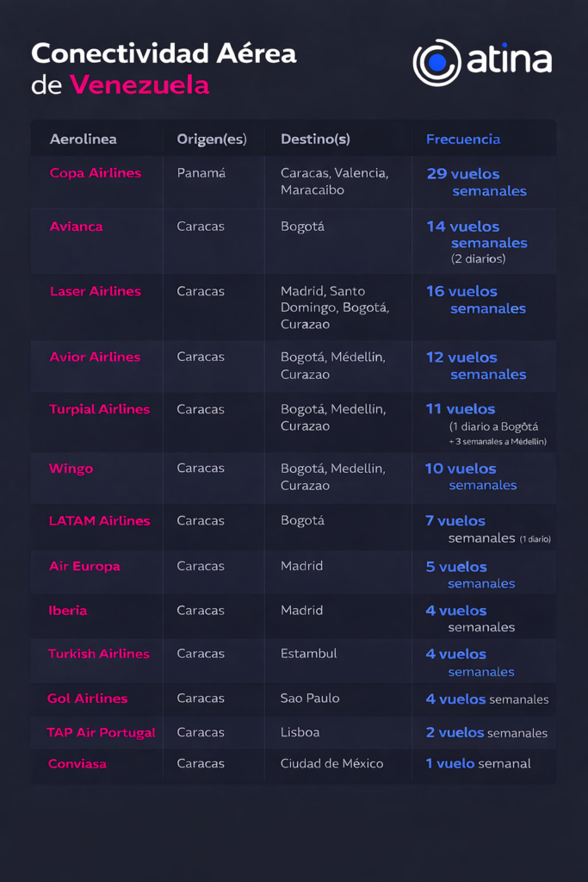Click the Turpial Airlines name

100,409
